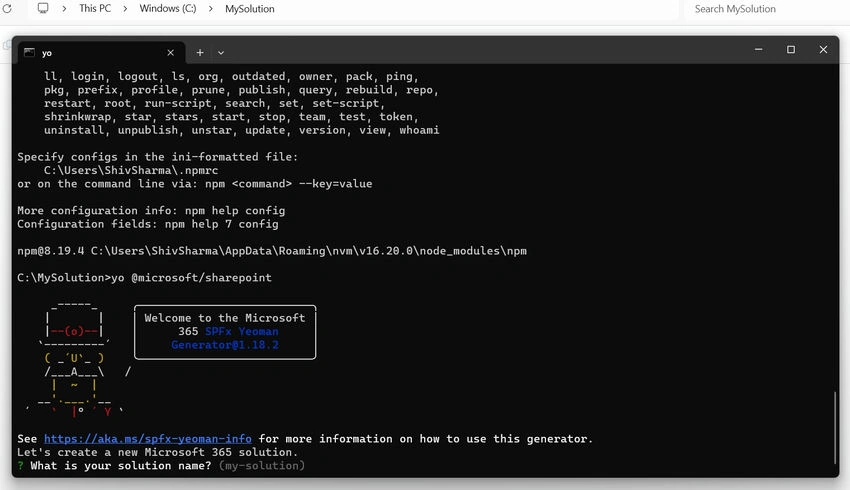This screenshot has width=850, height=490.
Task: Click the 'C:\Users\ShivSharma\.npmrc' path text
Action: coord(131,170)
